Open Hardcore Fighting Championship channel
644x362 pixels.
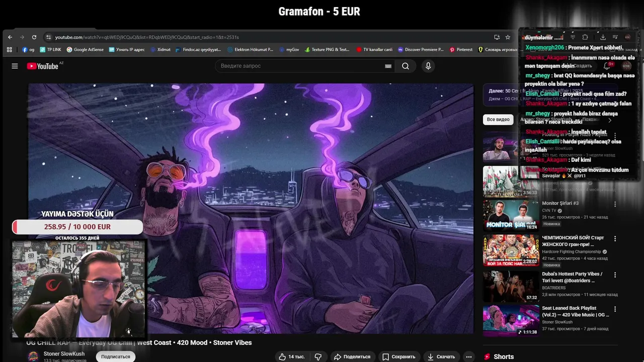tap(571, 251)
